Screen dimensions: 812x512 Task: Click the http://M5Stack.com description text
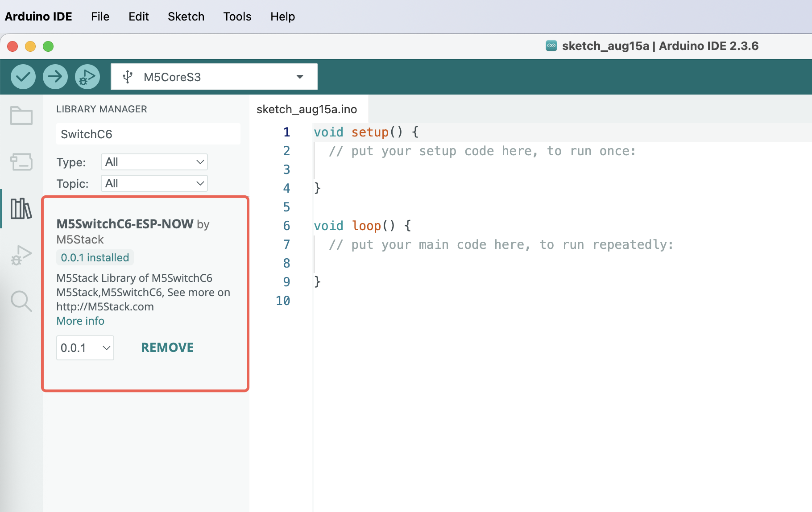click(x=105, y=306)
